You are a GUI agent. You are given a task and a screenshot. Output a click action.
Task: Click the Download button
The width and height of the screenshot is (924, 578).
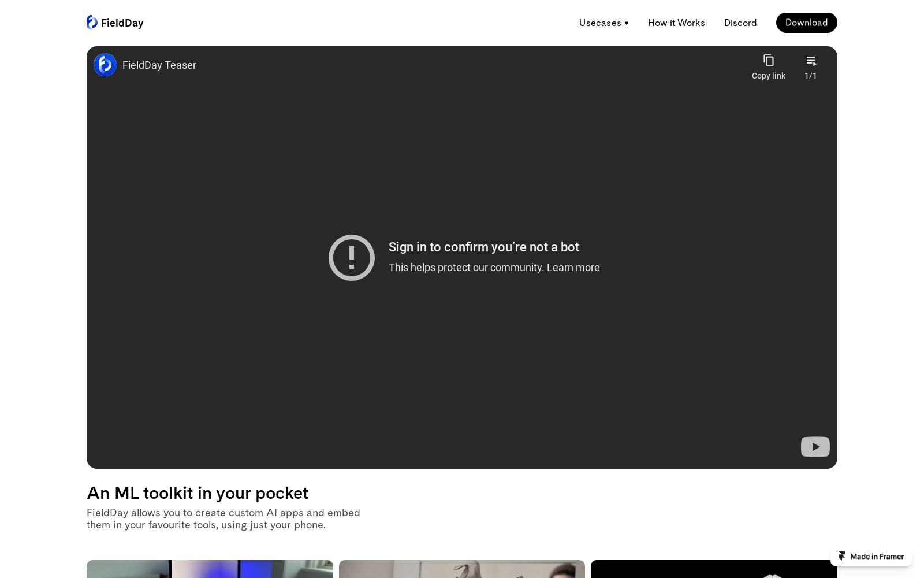pyautogui.click(x=807, y=23)
